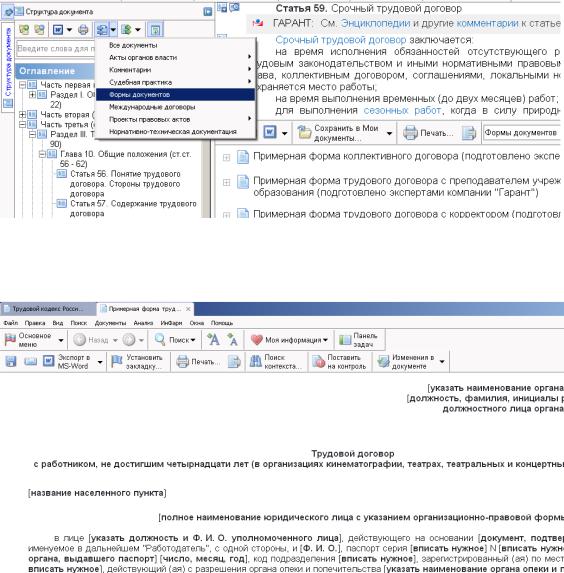Select Статья 56. Понятие трудового договора
Screen dimensions: 564x573
point(125,184)
